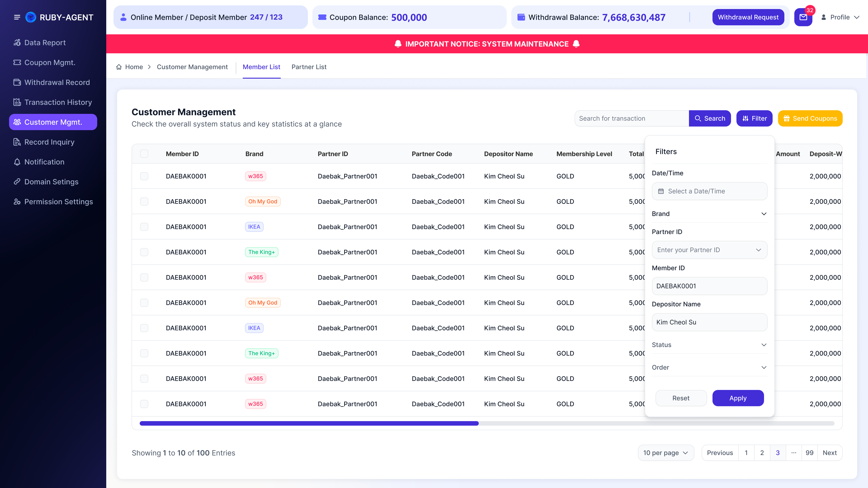
Task: Toggle the select-all checkbox in table header
Action: [x=144, y=154]
